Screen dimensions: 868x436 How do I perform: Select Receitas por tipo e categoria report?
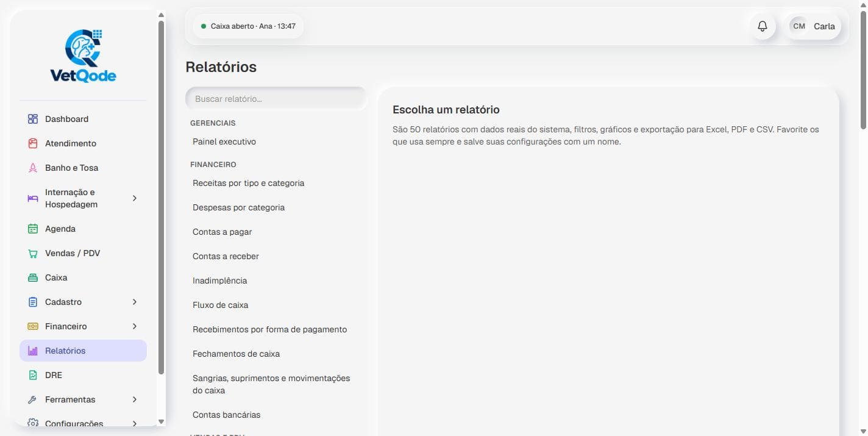(x=277, y=183)
